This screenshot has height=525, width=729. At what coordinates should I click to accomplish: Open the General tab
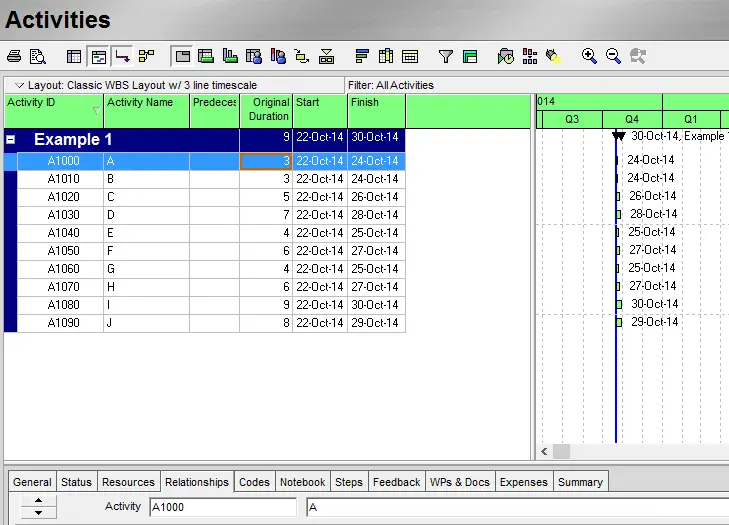click(x=32, y=482)
